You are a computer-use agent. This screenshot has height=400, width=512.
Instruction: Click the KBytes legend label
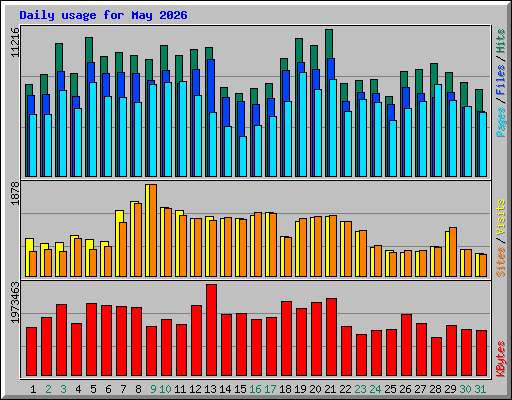pos(501,359)
